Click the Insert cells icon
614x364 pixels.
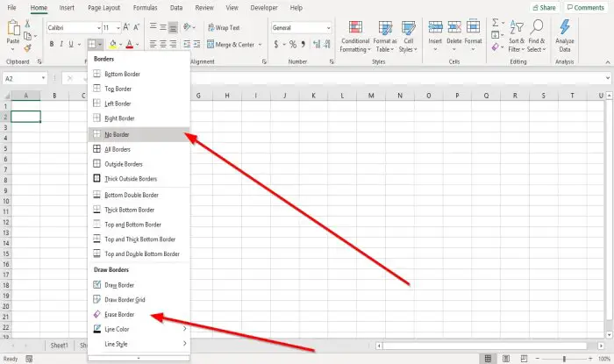click(x=435, y=27)
